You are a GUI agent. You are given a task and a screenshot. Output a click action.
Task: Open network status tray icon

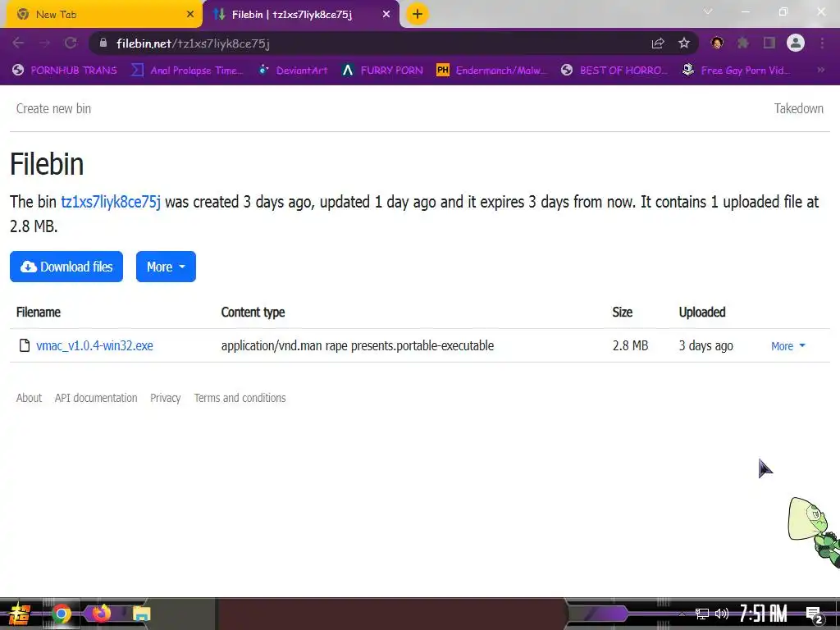point(702,614)
